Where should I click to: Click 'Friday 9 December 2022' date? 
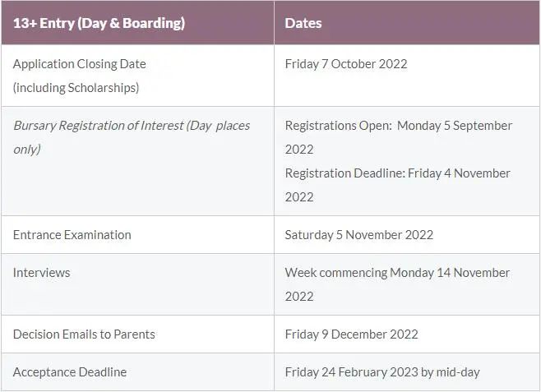click(352, 334)
